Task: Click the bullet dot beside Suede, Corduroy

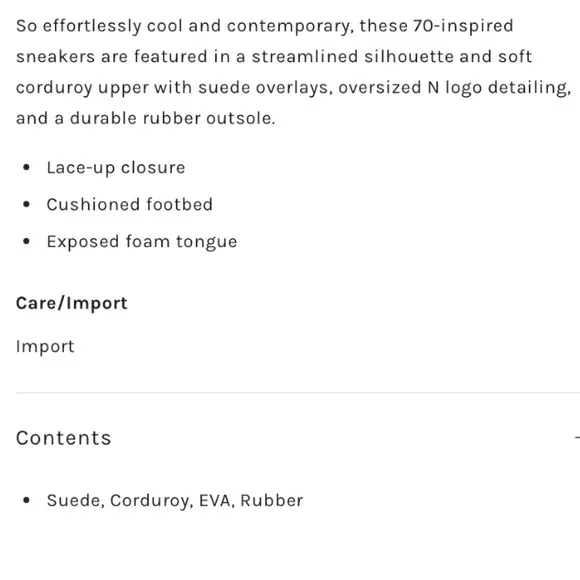Action: click(x=26, y=500)
